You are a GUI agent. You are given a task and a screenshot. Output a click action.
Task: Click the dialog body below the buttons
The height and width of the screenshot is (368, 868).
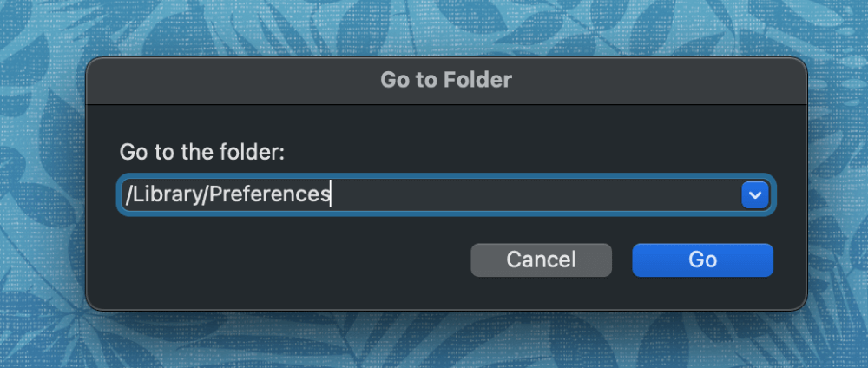coord(446,292)
